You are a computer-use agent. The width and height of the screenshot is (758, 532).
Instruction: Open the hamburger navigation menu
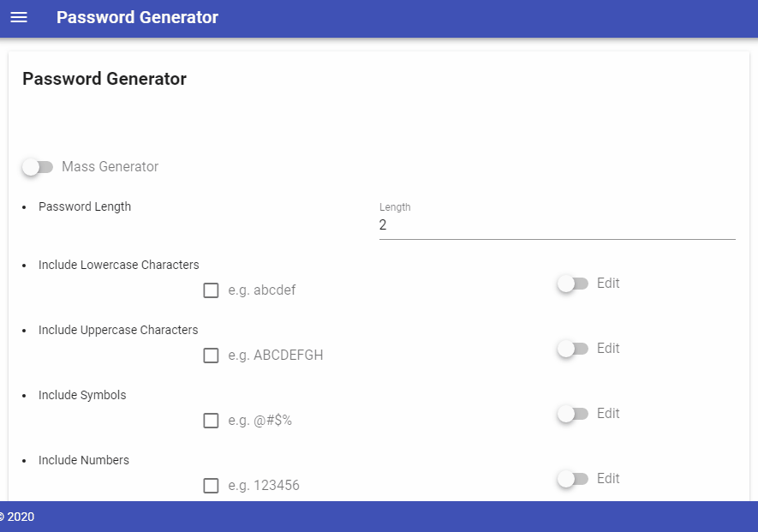19,17
